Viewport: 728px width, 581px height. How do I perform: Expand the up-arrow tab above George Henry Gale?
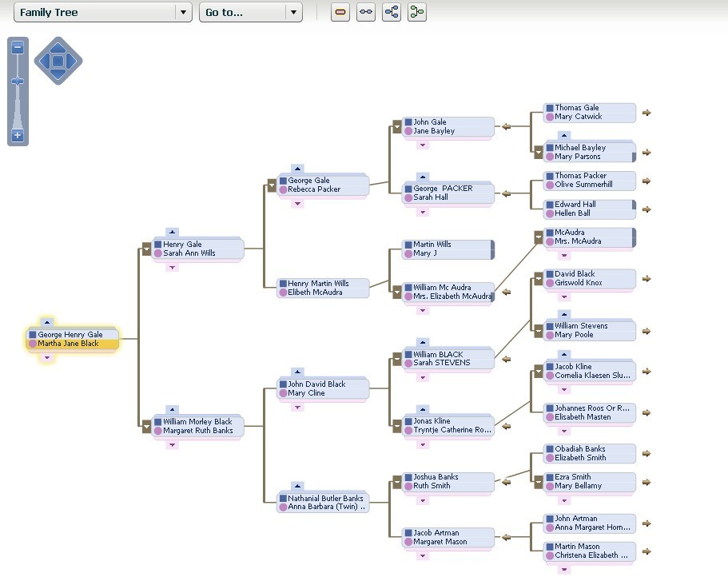(x=47, y=322)
